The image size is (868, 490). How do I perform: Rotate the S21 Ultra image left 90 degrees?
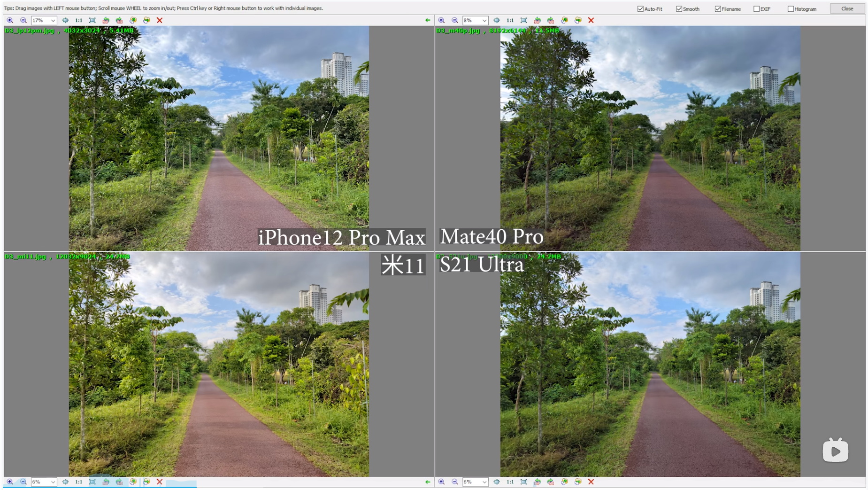point(538,482)
